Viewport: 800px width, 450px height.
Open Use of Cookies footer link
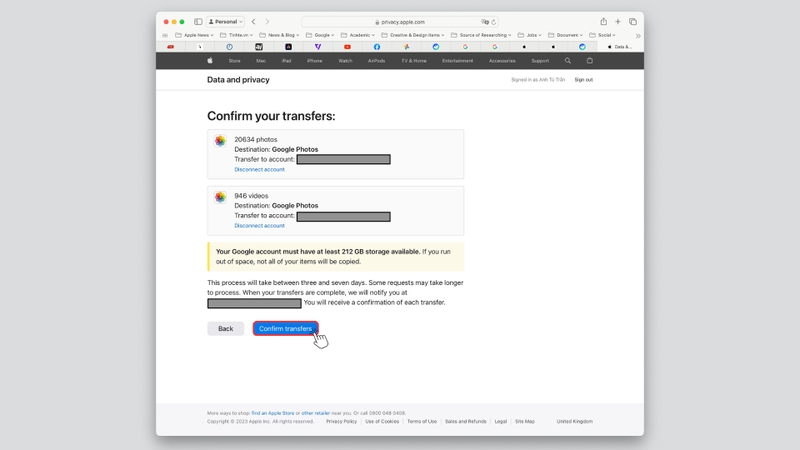382,421
